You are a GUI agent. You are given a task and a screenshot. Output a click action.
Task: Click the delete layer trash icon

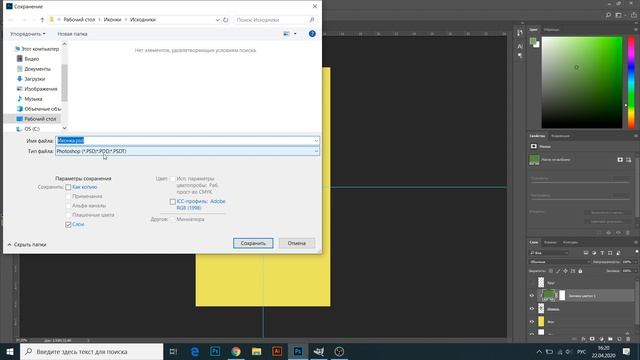coord(628,339)
